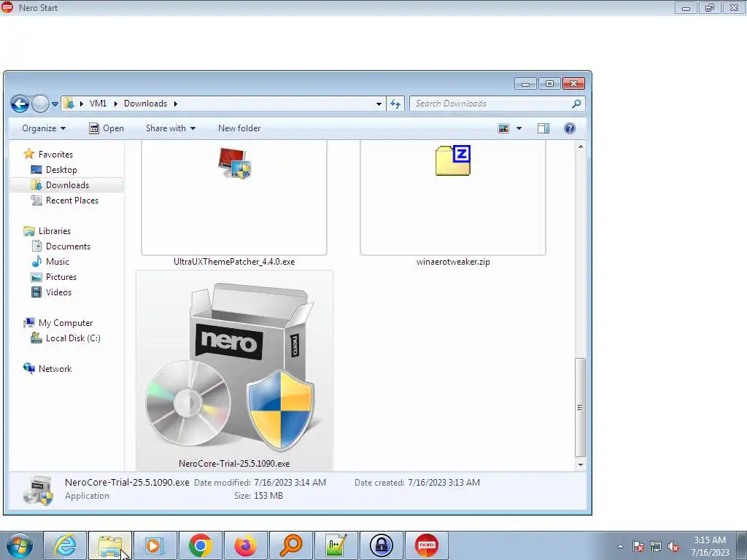This screenshot has height=560, width=747.
Task: Click the file list scrollbar thumb
Action: click(x=580, y=408)
